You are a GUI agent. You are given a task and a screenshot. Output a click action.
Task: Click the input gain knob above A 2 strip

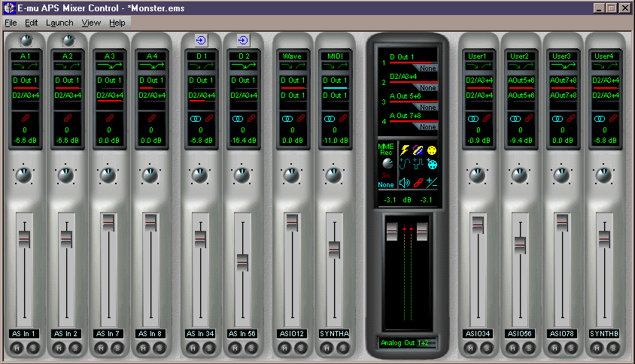68,40
